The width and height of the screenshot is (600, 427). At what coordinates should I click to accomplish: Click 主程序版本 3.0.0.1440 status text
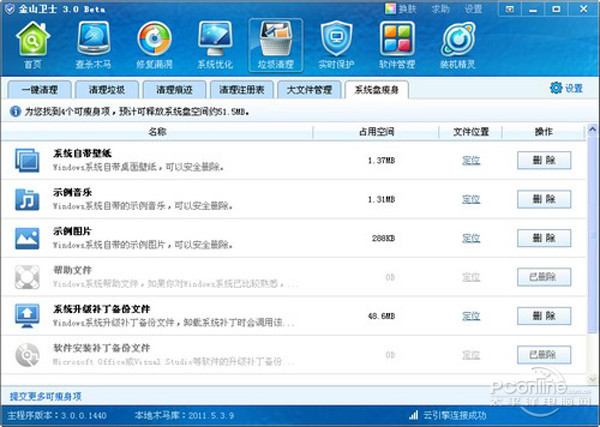pos(57,415)
